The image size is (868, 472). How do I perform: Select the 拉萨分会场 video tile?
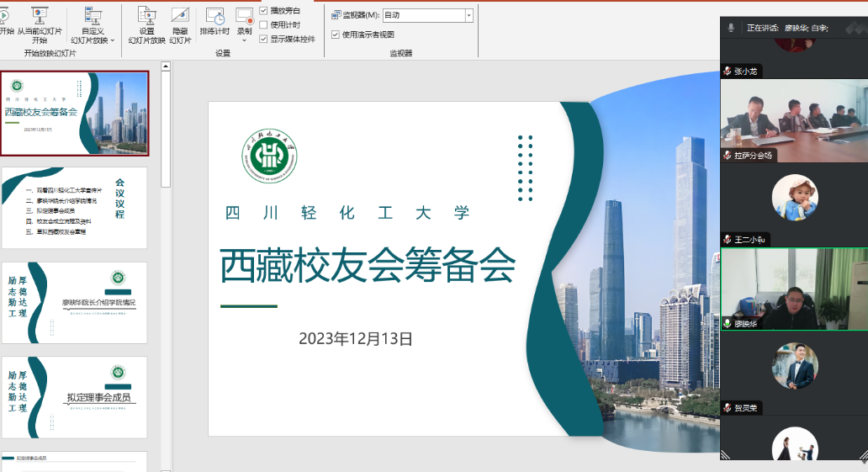pyautogui.click(x=794, y=120)
